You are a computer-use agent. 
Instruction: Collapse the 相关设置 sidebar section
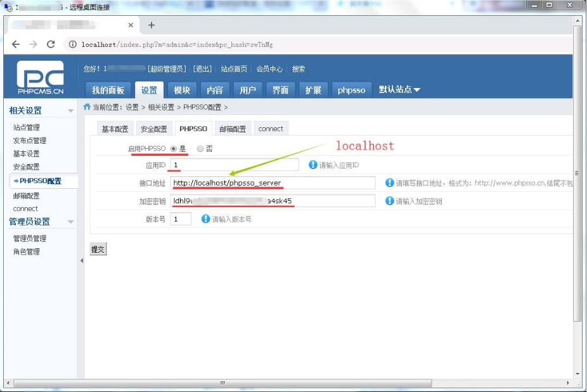pyautogui.click(x=70, y=111)
